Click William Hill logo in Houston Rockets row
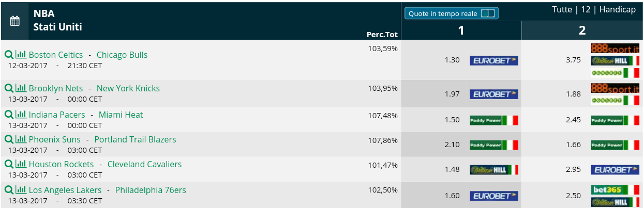The width and height of the screenshot is (644, 208). coord(494,170)
